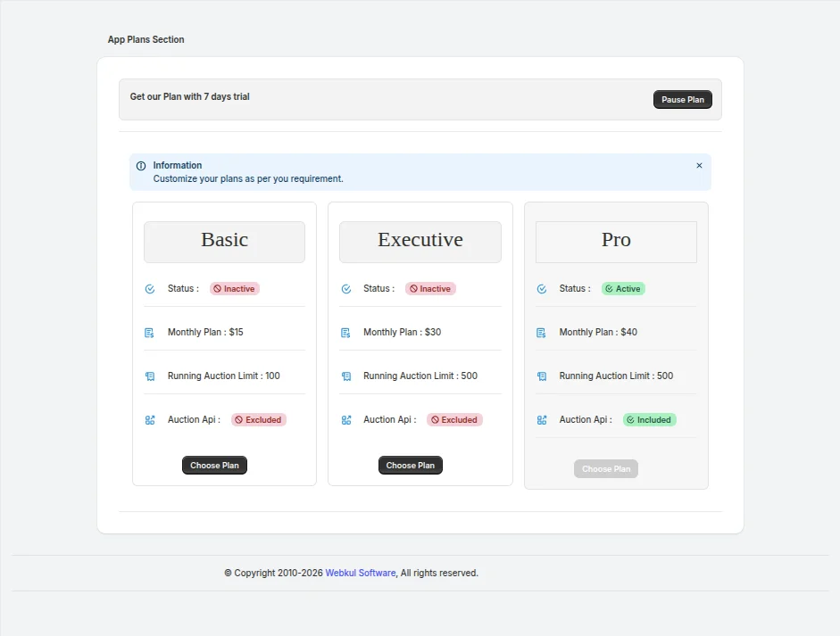This screenshot has height=636, width=840.
Task: Click the Status check icon in Executive card
Action: click(x=346, y=289)
